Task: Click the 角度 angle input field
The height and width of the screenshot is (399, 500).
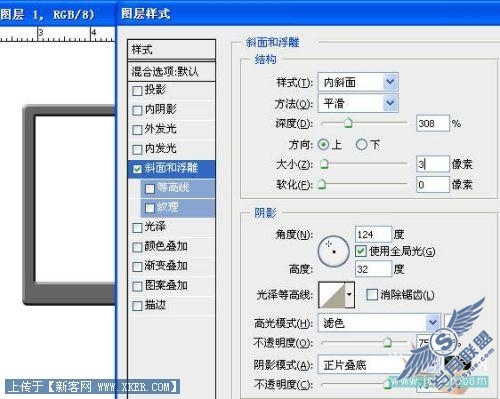Action: click(x=373, y=234)
